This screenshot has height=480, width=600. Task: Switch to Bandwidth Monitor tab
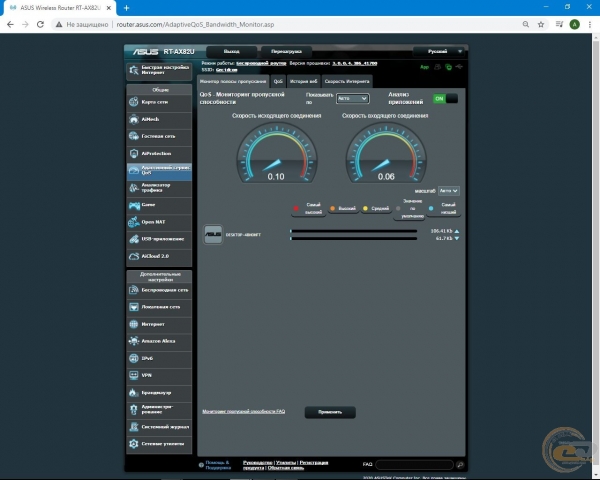[x=233, y=81]
